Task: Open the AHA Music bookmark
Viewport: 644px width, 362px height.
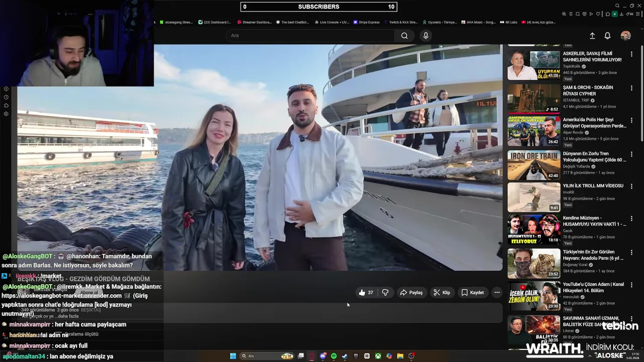Action: pyautogui.click(x=478, y=22)
